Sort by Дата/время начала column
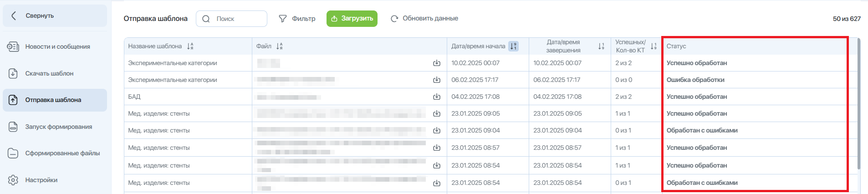 coord(514,46)
